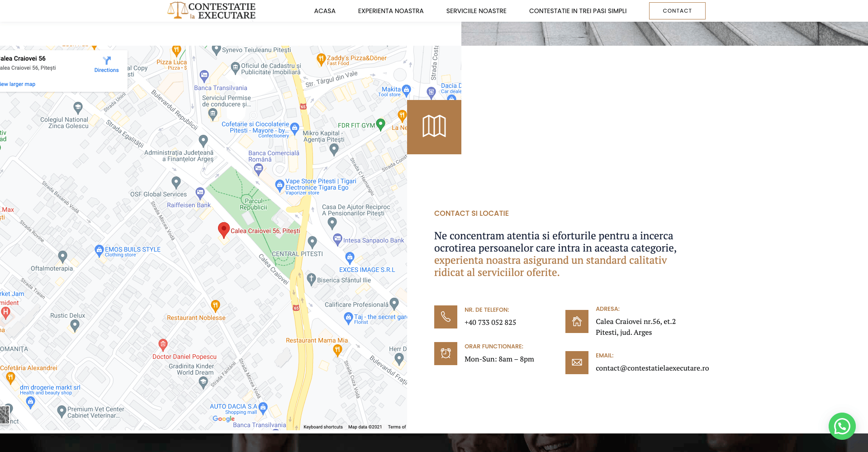Click the EXCES IMAGE S.R.L marker

(350, 258)
